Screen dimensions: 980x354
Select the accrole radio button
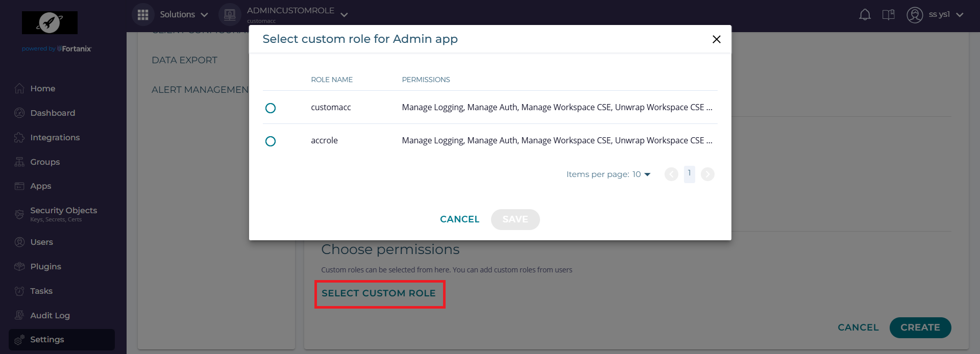click(x=271, y=141)
